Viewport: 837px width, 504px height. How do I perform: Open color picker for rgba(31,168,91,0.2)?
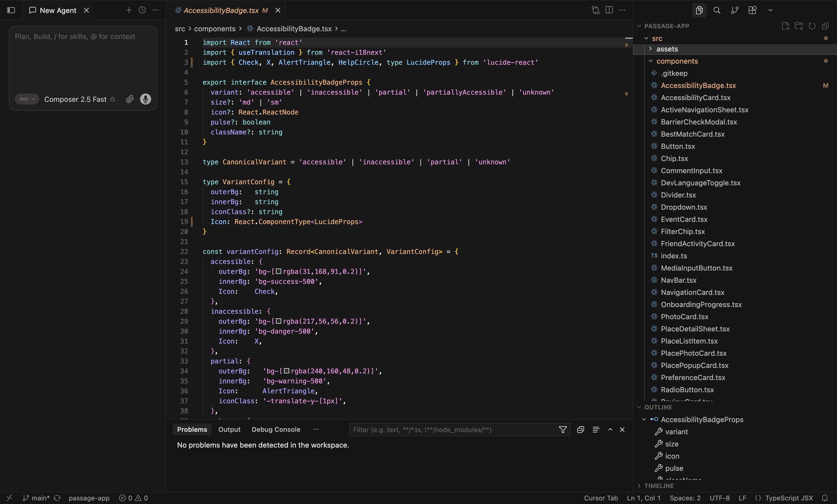278,272
